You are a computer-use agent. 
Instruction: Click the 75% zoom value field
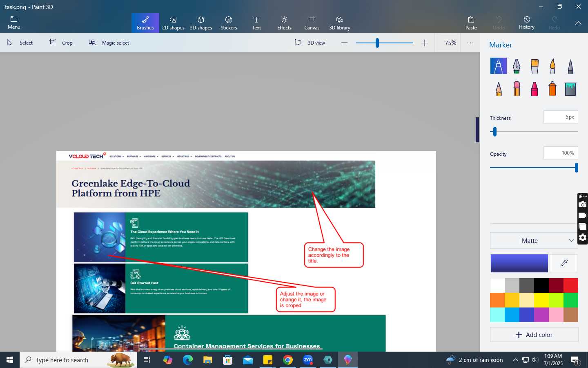tap(450, 43)
